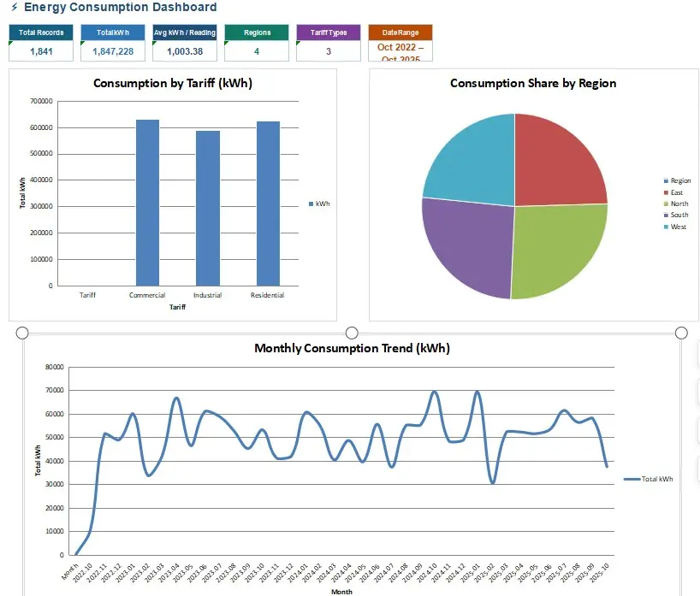Click the top-middle selection handle of trend chart
Screen dimensions: 700x596
(x=352, y=333)
